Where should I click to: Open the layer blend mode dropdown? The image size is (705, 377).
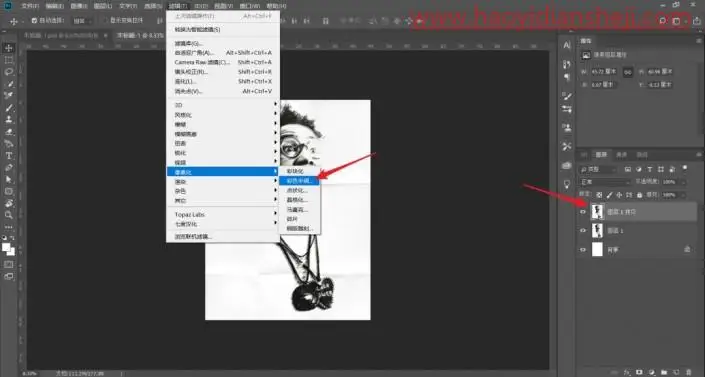coord(605,182)
